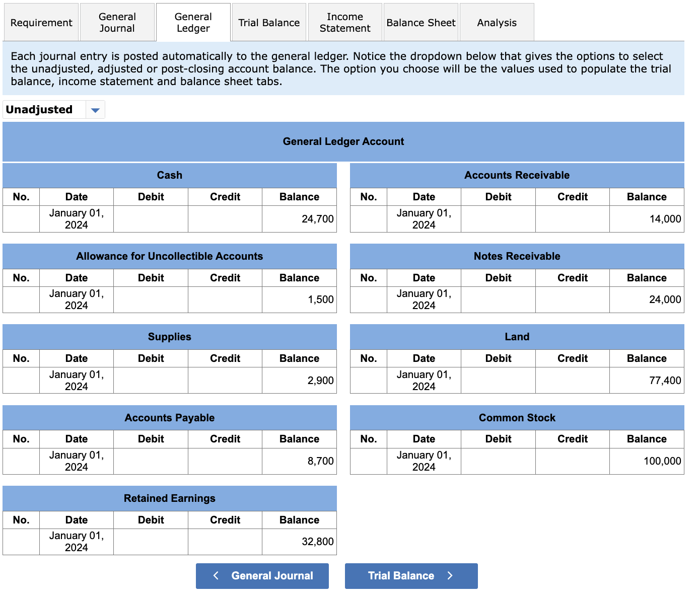Screen dimensions: 700x601
Task: Switch to the Requirement tab
Action: (x=41, y=23)
